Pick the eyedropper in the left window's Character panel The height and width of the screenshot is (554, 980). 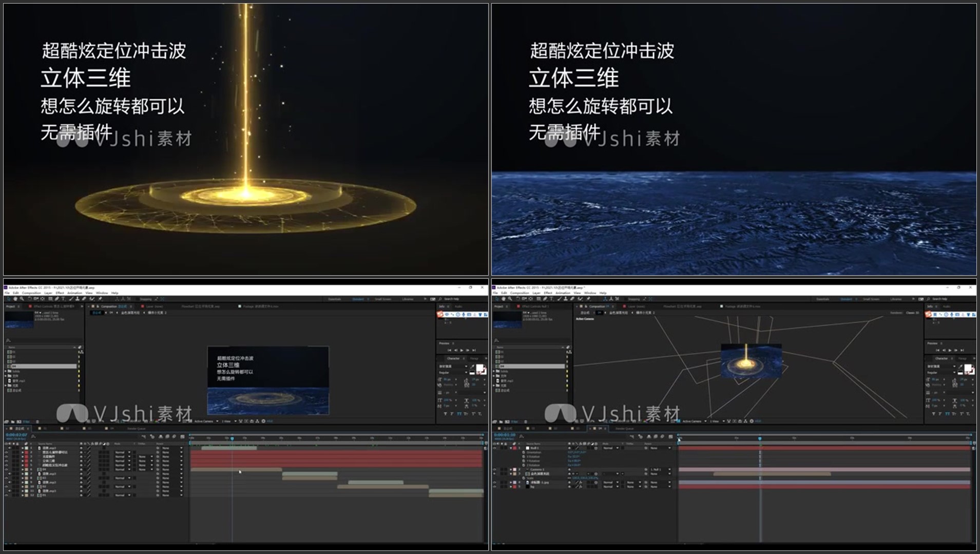[x=472, y=367]
